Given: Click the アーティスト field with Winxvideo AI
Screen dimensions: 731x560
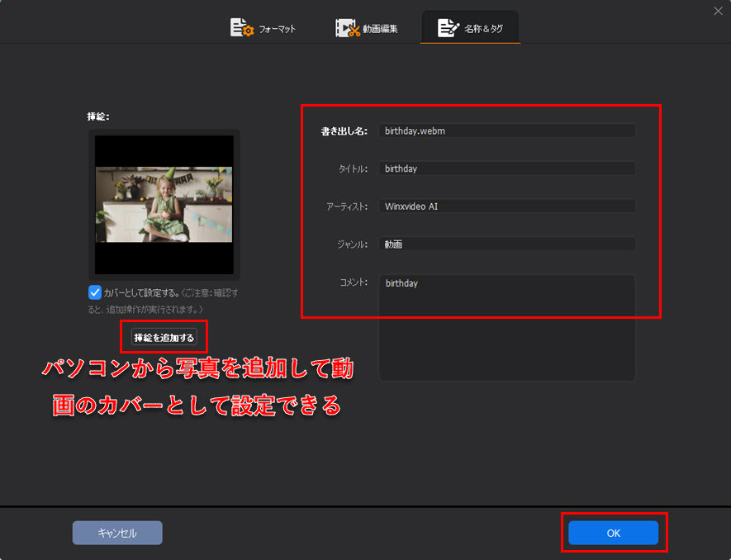Looking at the screenshot, I should click(507, 206).
